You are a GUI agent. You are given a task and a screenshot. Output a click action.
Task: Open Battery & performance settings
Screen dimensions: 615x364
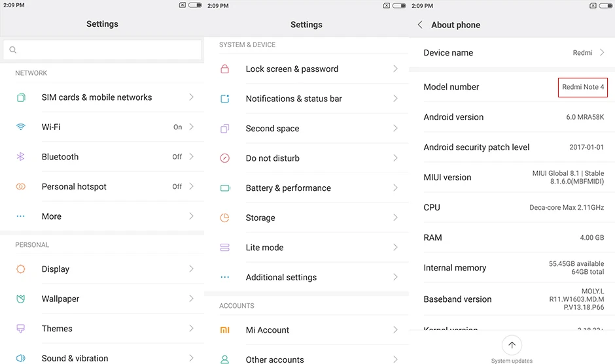[306, 188]
